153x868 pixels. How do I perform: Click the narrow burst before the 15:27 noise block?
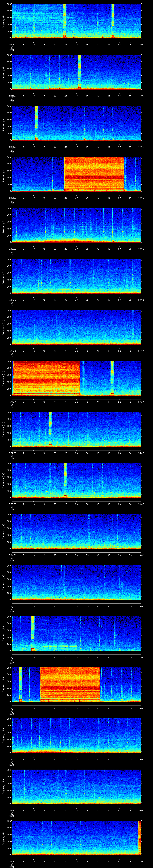20,684
